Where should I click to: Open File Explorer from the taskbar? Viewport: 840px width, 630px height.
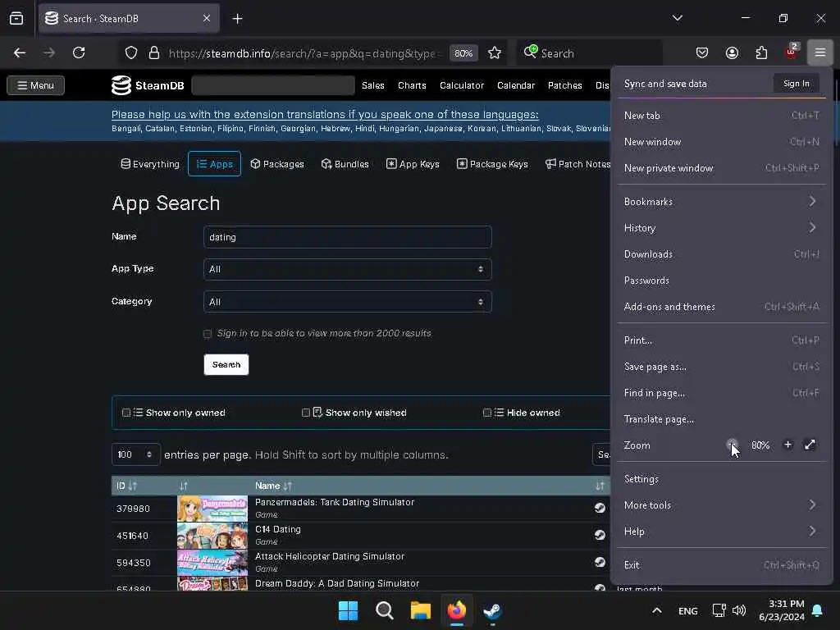pos(421,610)
